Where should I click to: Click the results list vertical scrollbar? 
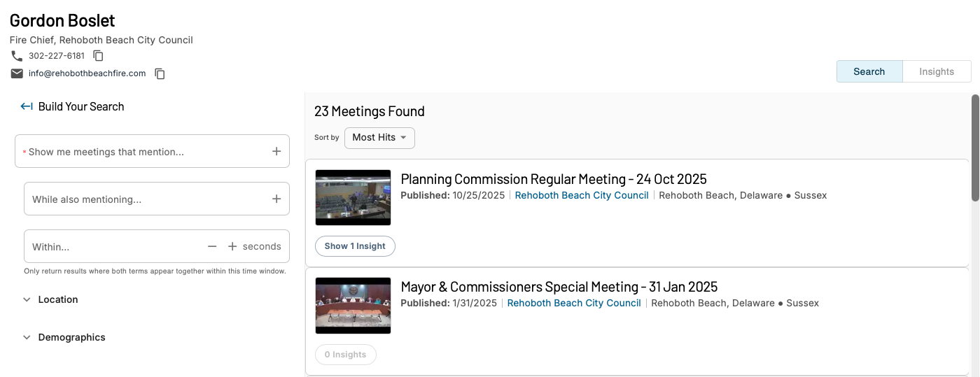pos(975,148)
